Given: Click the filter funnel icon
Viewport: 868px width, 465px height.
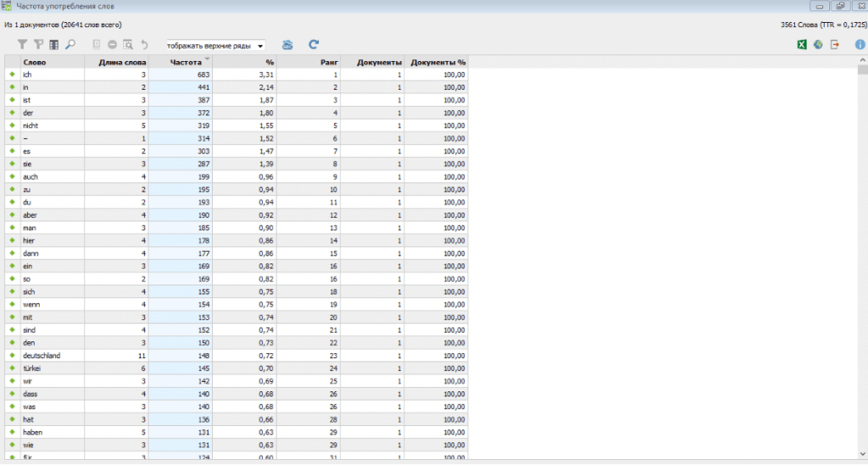Looking at the screenshot, I should pos(22,44).
